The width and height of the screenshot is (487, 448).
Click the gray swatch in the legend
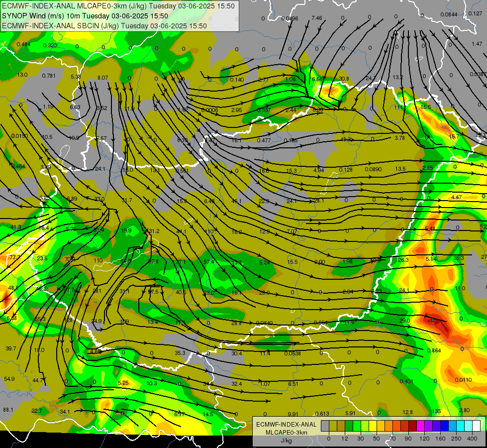325,426
